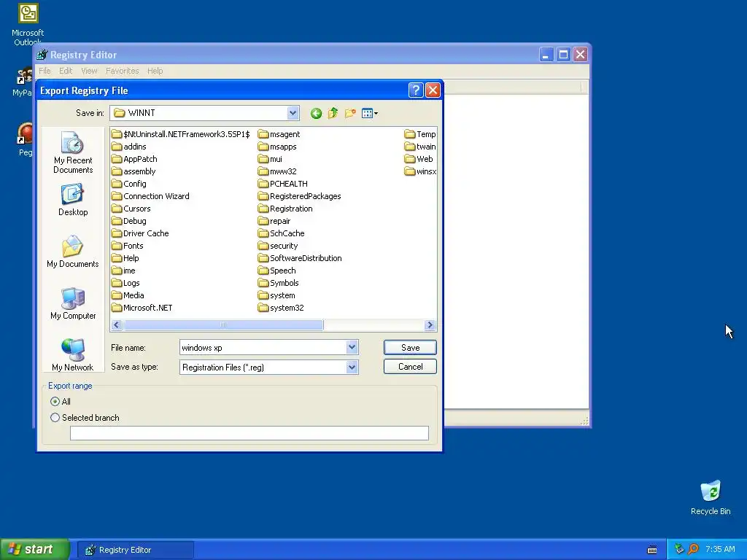Select the Cursors folder
The width and height of the screenshot is (747, 560).
click(131, 209)
